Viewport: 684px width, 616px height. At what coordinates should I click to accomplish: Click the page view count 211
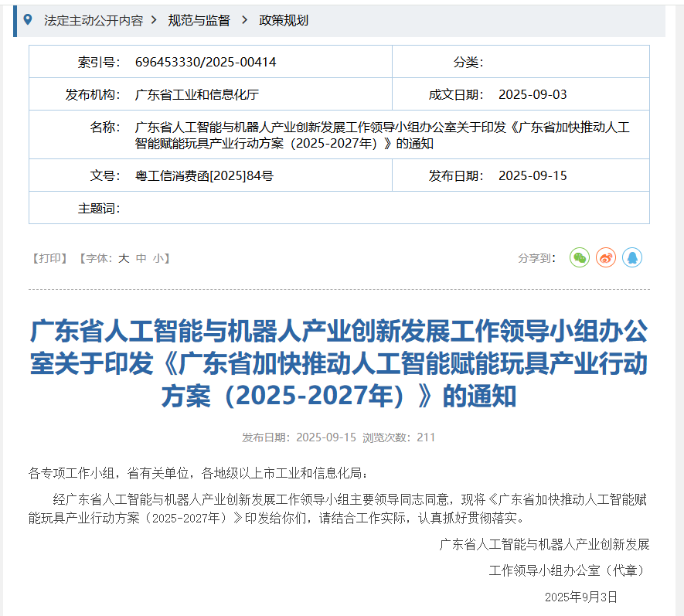coord(424,437)
